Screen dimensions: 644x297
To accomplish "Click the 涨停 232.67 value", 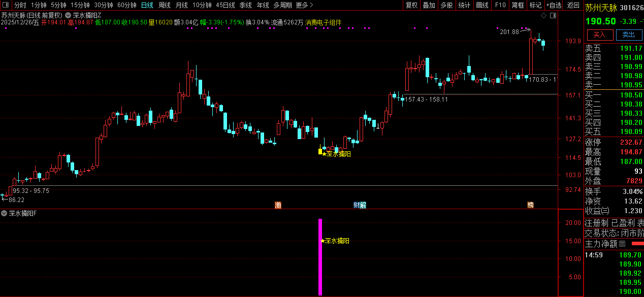I will [x=631, y=143].
